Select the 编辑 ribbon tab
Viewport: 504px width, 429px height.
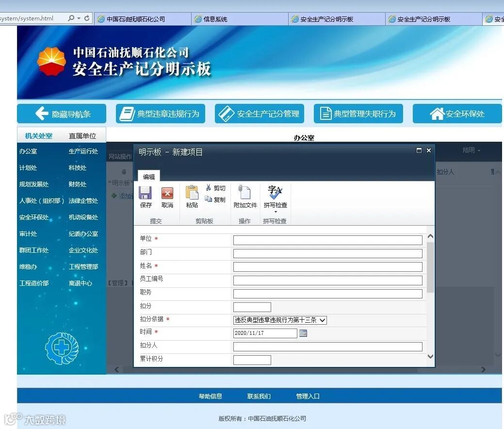(x=149, y=177)
